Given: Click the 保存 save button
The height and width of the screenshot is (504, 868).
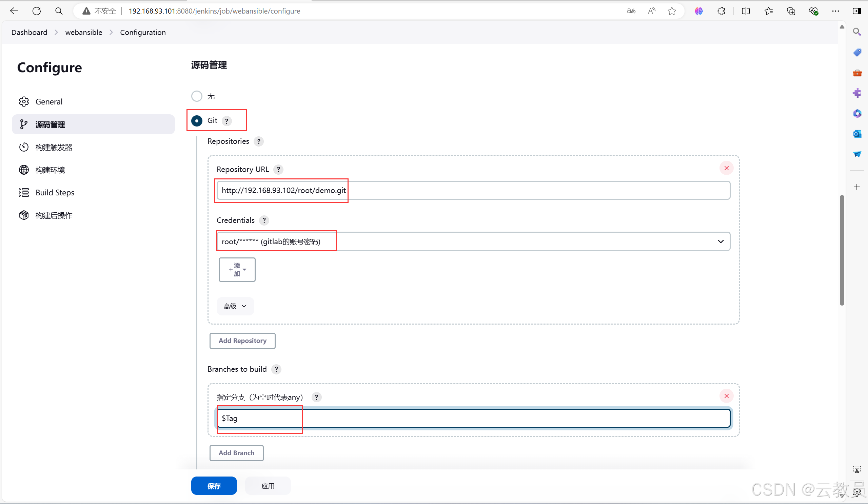Looking at the screenshot, I should click(x=214, y=486).
